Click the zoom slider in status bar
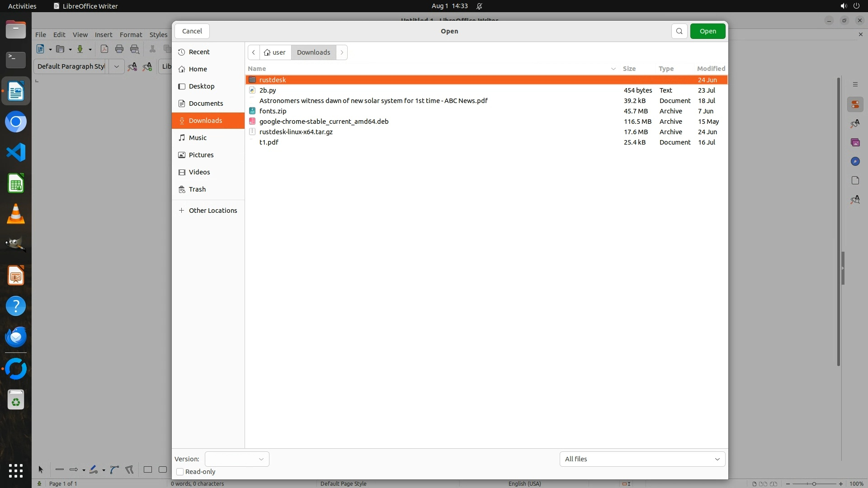868x488 pixels. tap(814, 484)
